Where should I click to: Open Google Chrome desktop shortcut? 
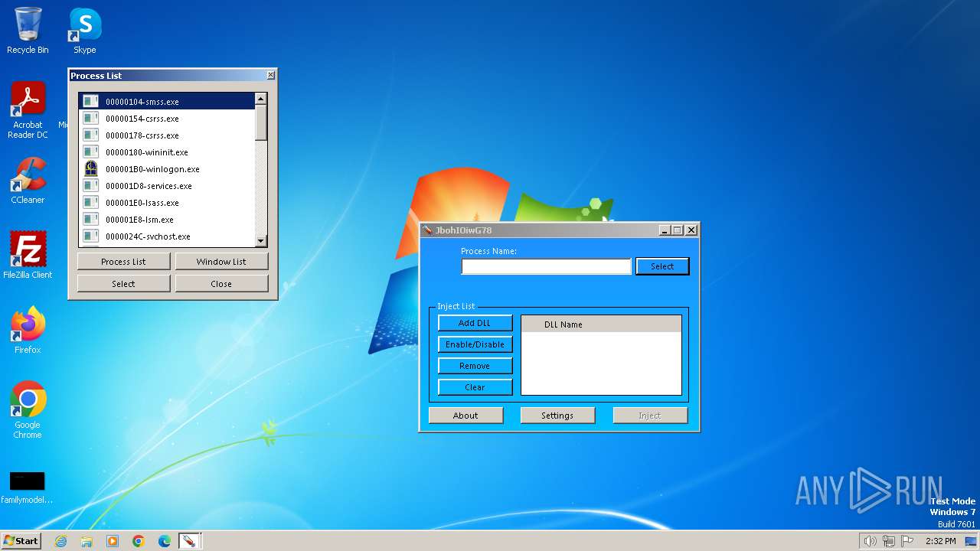tap(28, 409)
